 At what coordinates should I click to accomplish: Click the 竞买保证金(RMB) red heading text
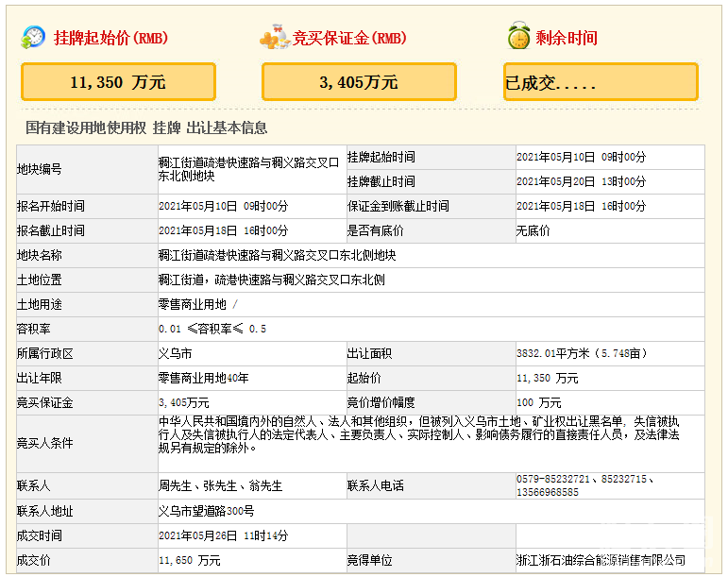point(349,39)
